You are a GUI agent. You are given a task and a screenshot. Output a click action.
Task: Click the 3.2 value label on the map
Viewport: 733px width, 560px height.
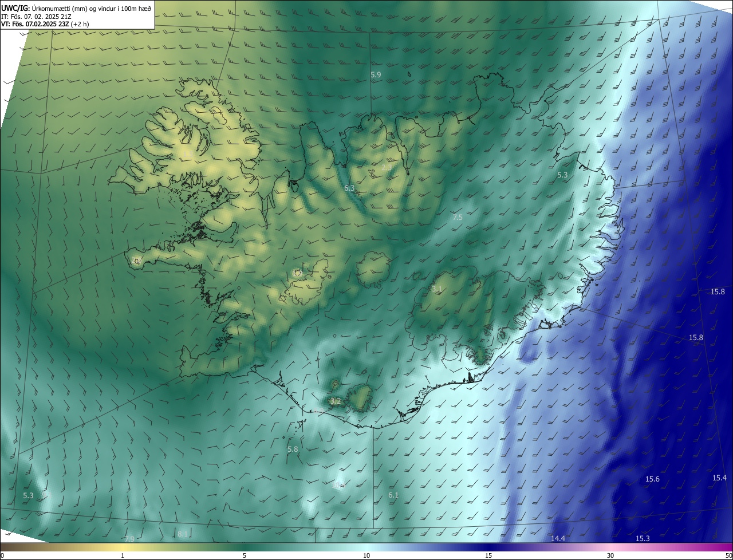(336, 401)
